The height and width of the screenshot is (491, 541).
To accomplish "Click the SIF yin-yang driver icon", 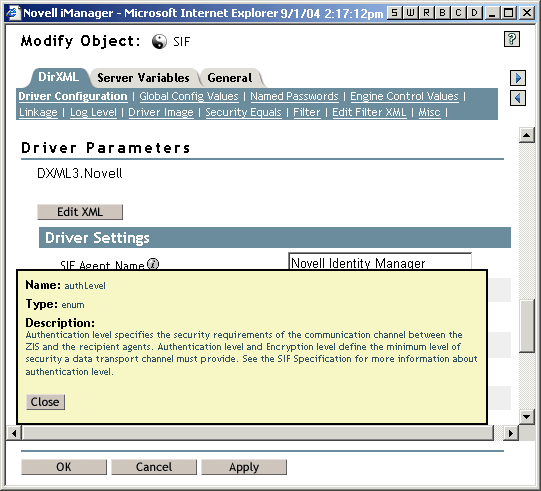I will [x=159, y=42].
